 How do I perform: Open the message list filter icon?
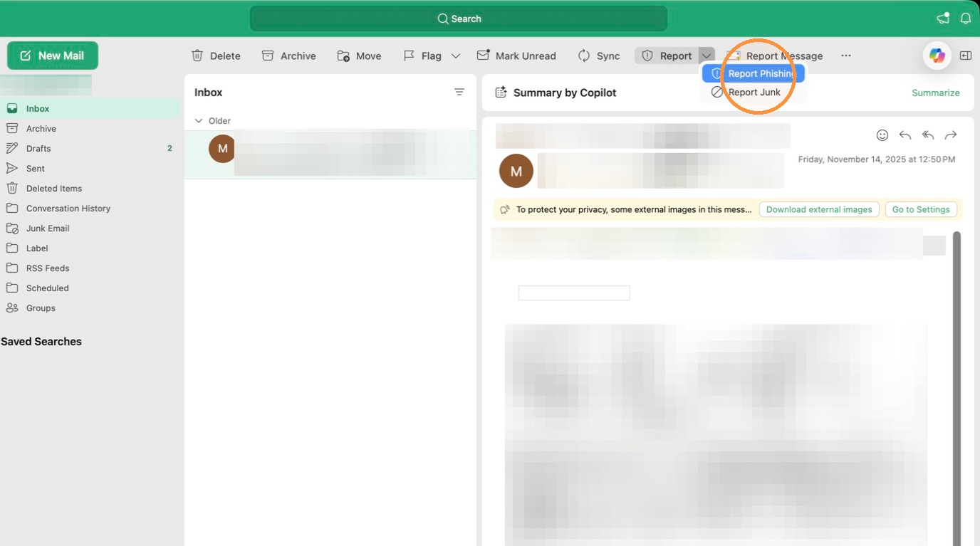pos(459,93)
